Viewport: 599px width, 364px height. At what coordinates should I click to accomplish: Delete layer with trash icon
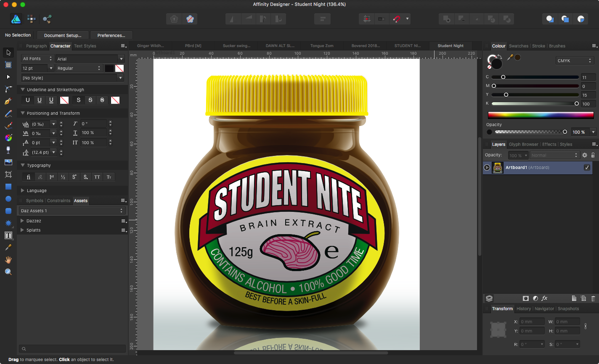tap(593, 298)
